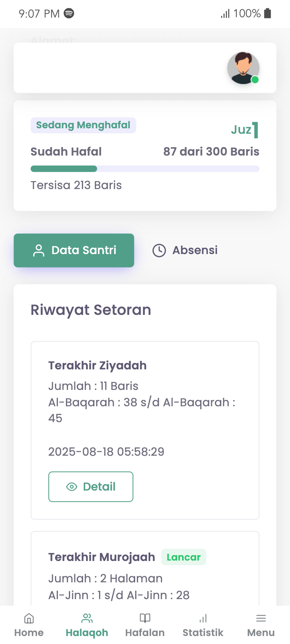The width and height of the screenshot is (290, 644).
Task: Toggle the Sedang Menghafal status badge
Action: click(83, 125)
